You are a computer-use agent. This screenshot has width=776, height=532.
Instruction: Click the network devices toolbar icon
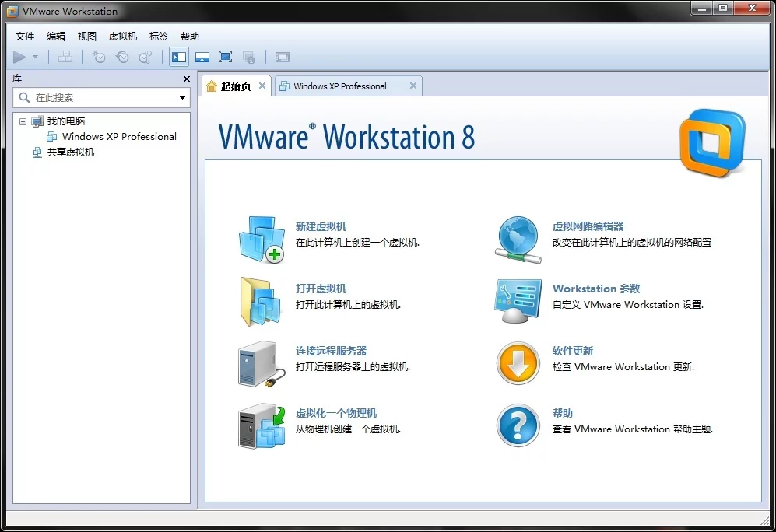coord(65,58)
